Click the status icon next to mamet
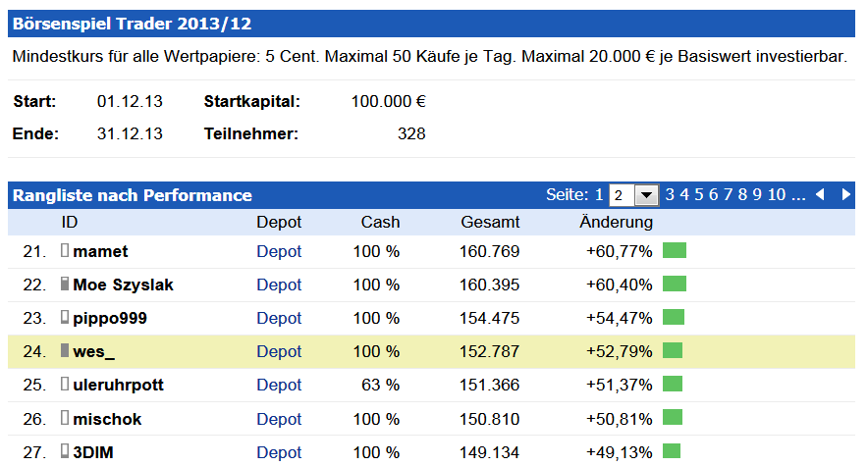The height and width of the screenshot is (466, 868). coord(66,251)
